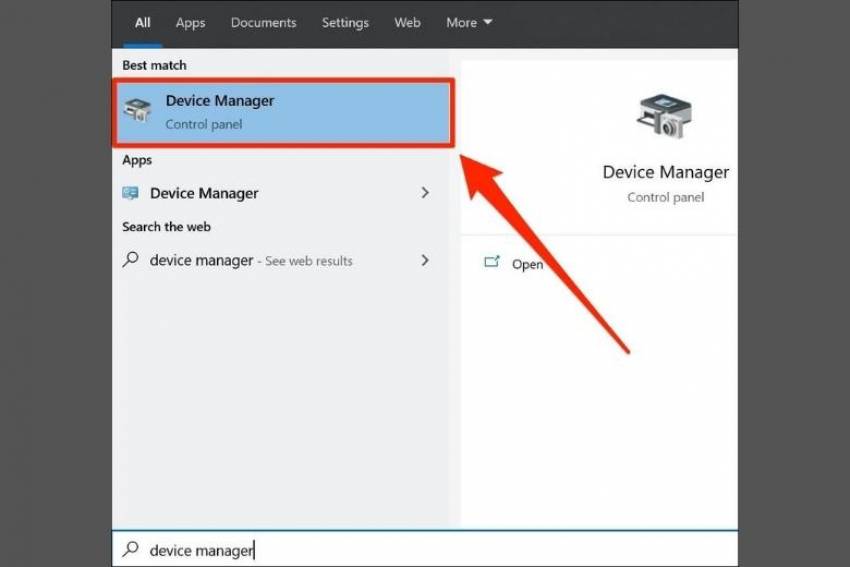Switch to the Apps tab
The height and width of the screenshot is (567, 850).
tap(190, 23)
